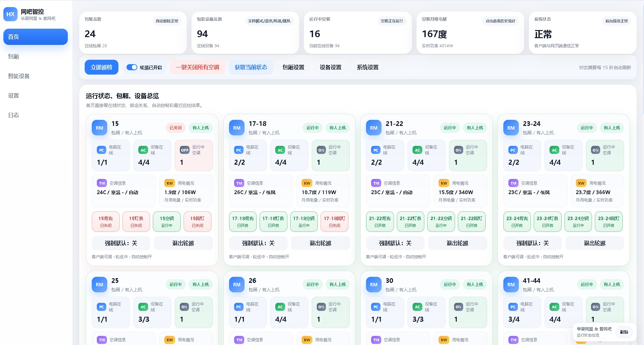Toggle the 轮巡已开启 patrol switch

132,67
